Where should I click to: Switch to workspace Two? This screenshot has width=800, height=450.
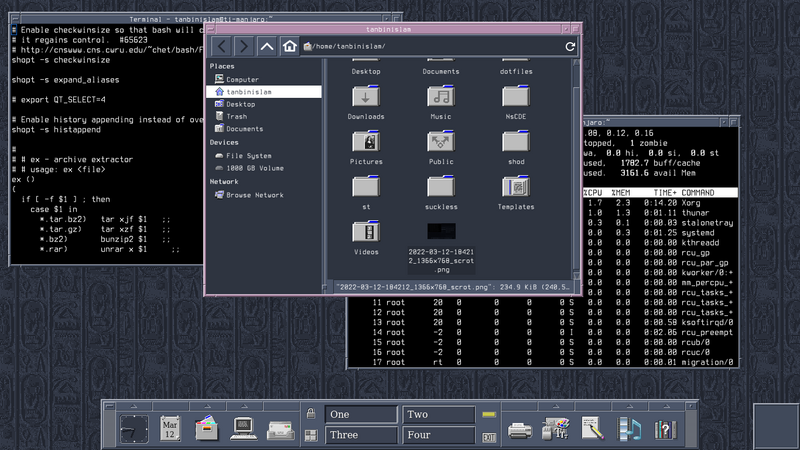(438, 414)
